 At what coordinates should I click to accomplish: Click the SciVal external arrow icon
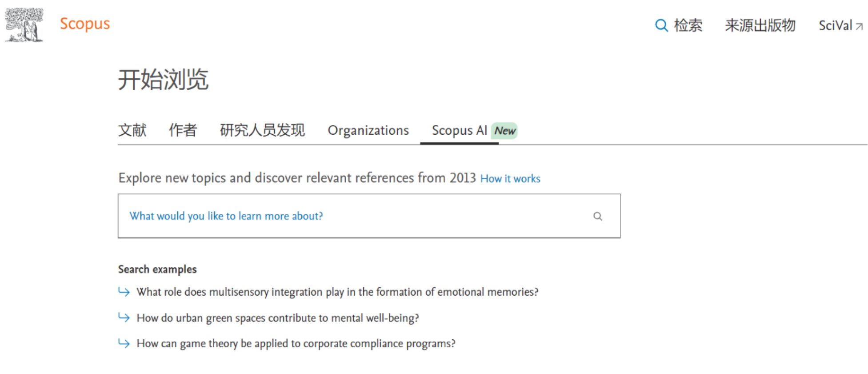(859, 27)
